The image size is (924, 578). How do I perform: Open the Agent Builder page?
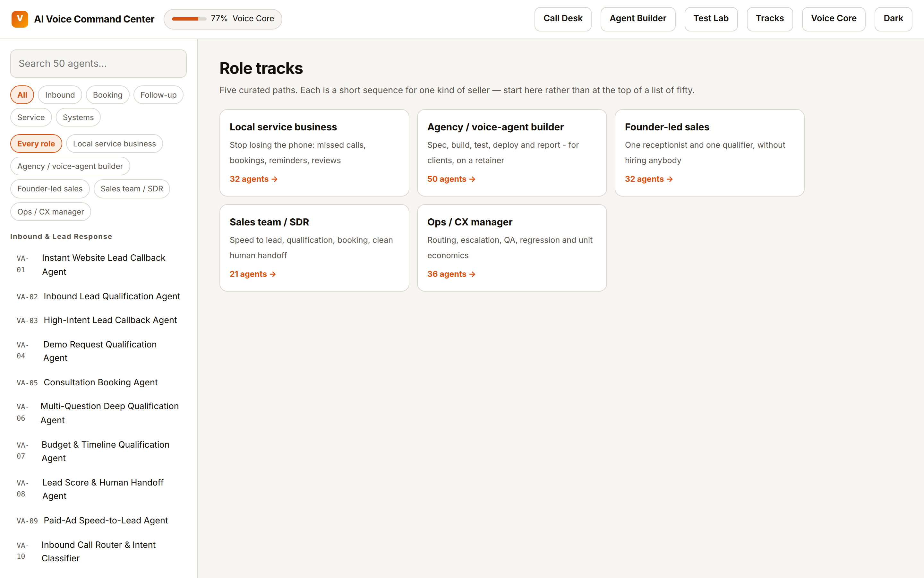coord(637,19)
